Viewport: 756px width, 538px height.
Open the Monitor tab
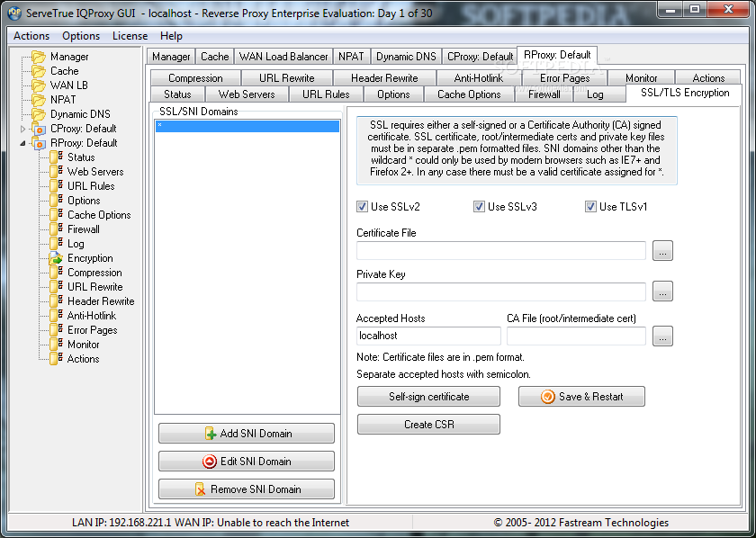[641, 78]
